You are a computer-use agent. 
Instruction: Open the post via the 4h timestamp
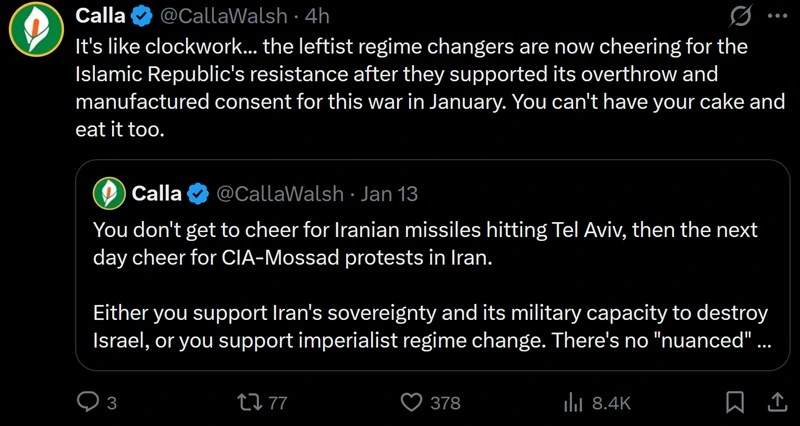click(x=317, y=17)
